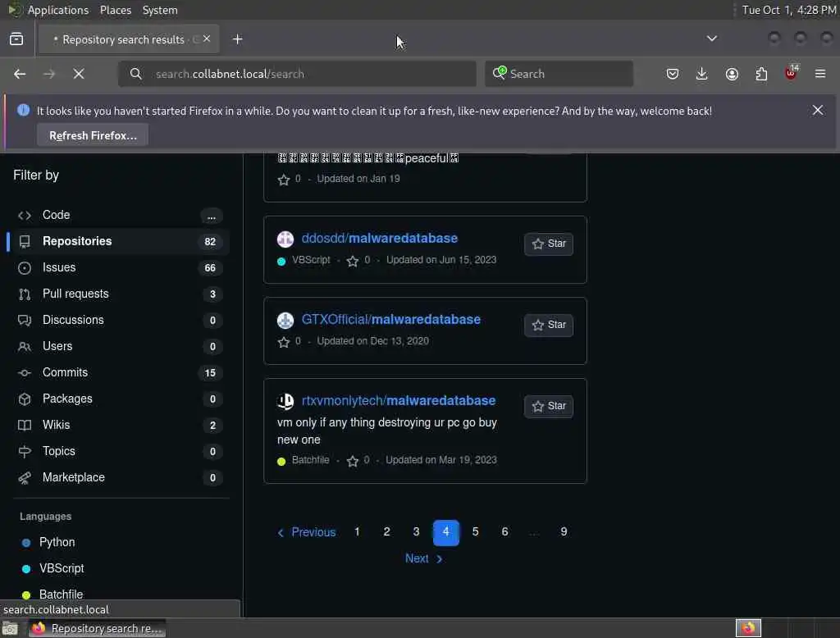
Task: Go to Next results page
Action: (424, 558)
